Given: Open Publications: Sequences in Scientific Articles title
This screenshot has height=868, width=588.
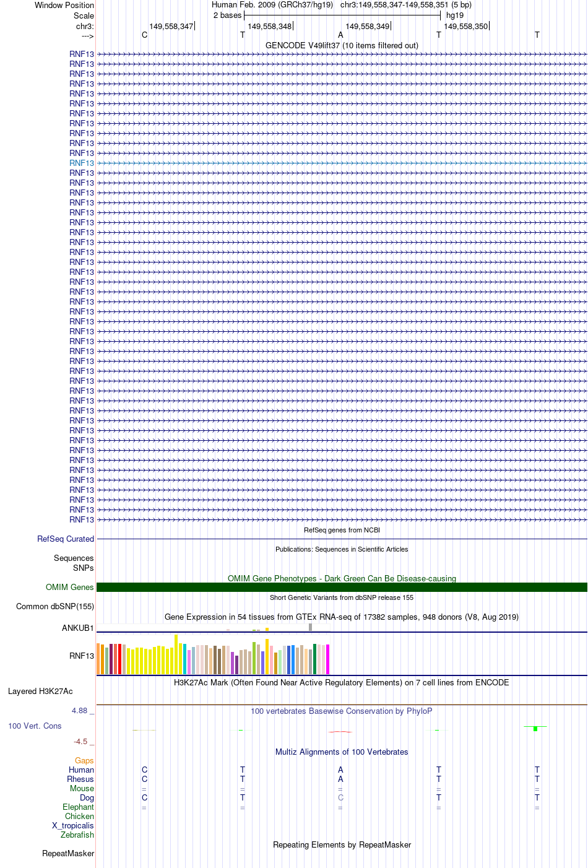Looking at the screenshot, I should pos(342,549).
